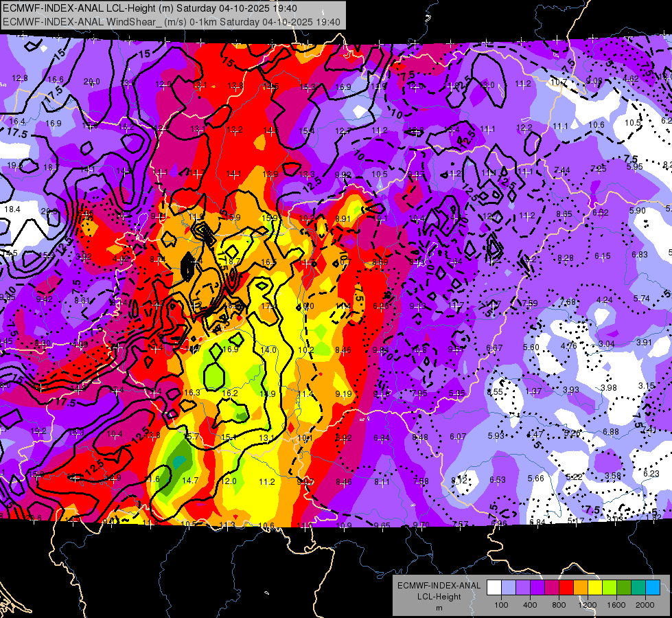This screenshot has width=672, height=618.
Task: Click the wind shear value '3.04'
Action: (606, 344)
